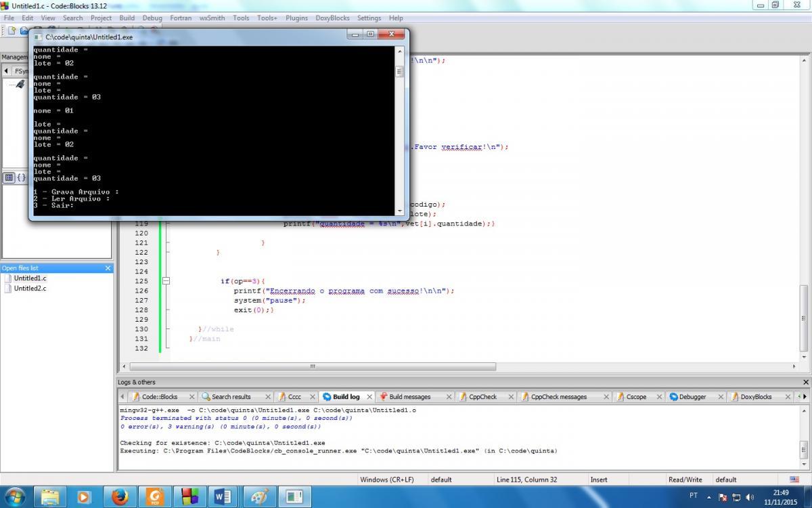Click the system("pause") line in editor
The height and width of the screenshot is (508, 812).
click(x=270, y=300)
